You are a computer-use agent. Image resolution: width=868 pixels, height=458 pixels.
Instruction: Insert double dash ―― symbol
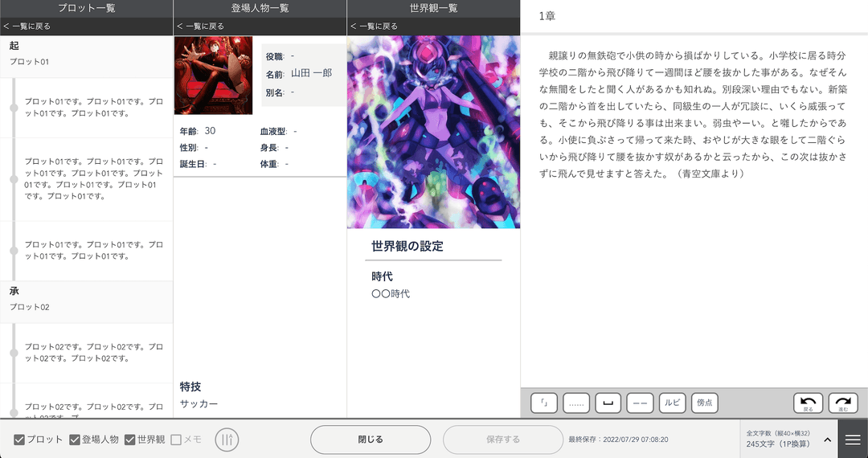coord(641,403)
